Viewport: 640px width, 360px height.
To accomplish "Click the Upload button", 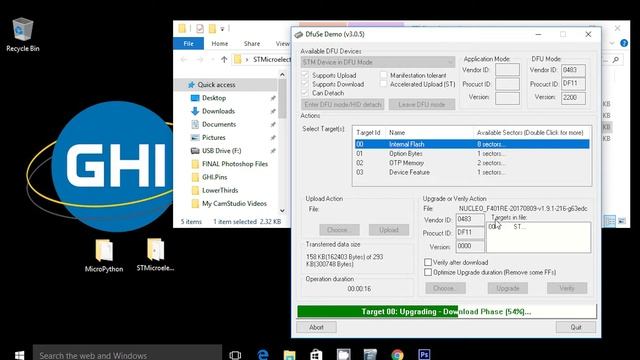I will (389, 230).
